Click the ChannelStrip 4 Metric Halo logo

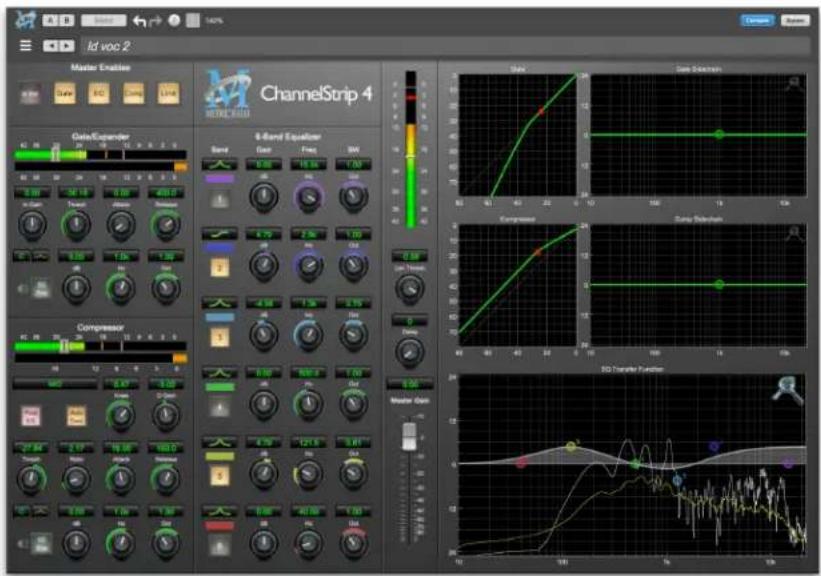click(228, 93)
